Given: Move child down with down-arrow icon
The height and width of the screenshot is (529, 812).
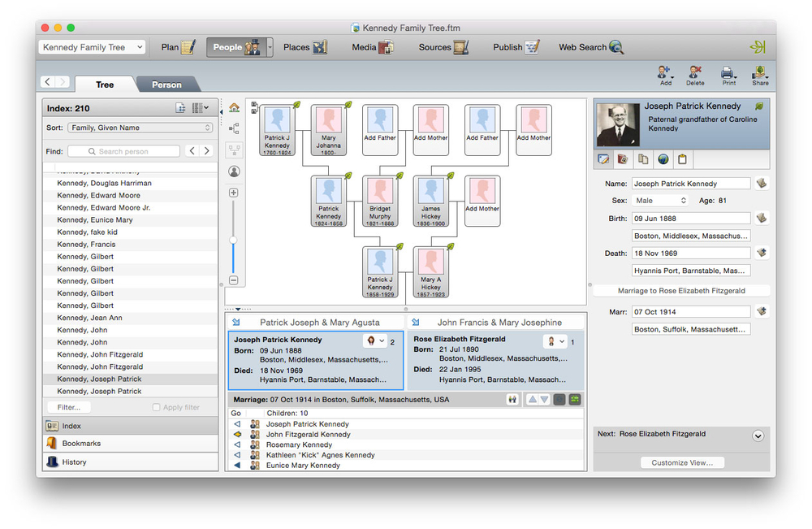Looking at the screenshot, I should click(544, 400).
